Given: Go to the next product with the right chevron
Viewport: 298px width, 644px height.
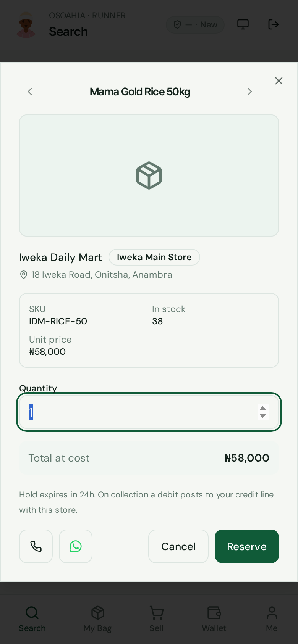Looking at the screenshot, I should [250, 92].
